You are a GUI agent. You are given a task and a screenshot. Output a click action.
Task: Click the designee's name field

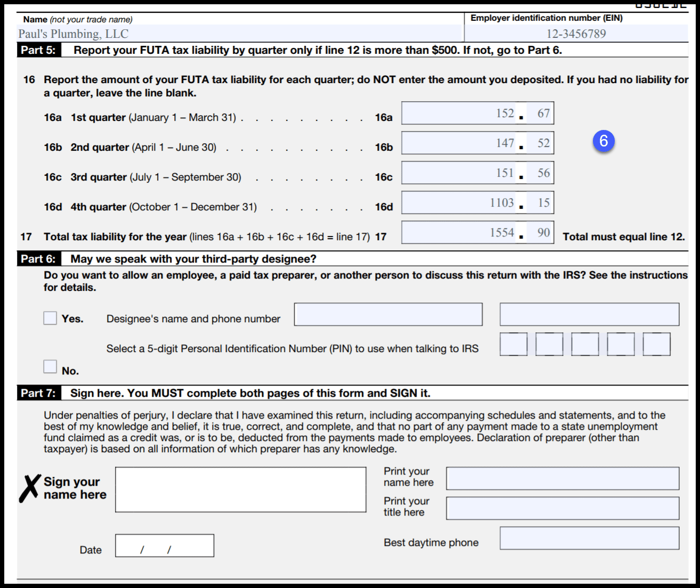(388, 314)
